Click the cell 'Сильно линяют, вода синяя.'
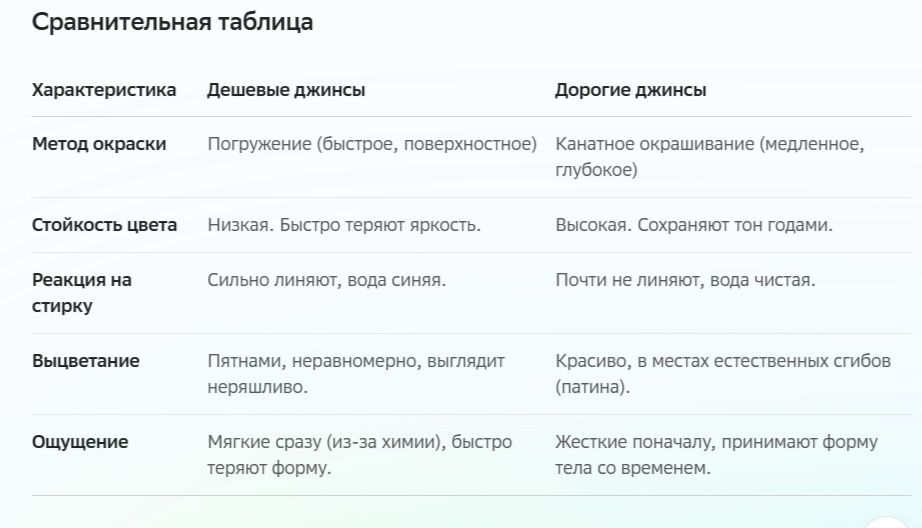Image resolution: width=922 pixels, height=528 pixels. [x=326, y=280]
